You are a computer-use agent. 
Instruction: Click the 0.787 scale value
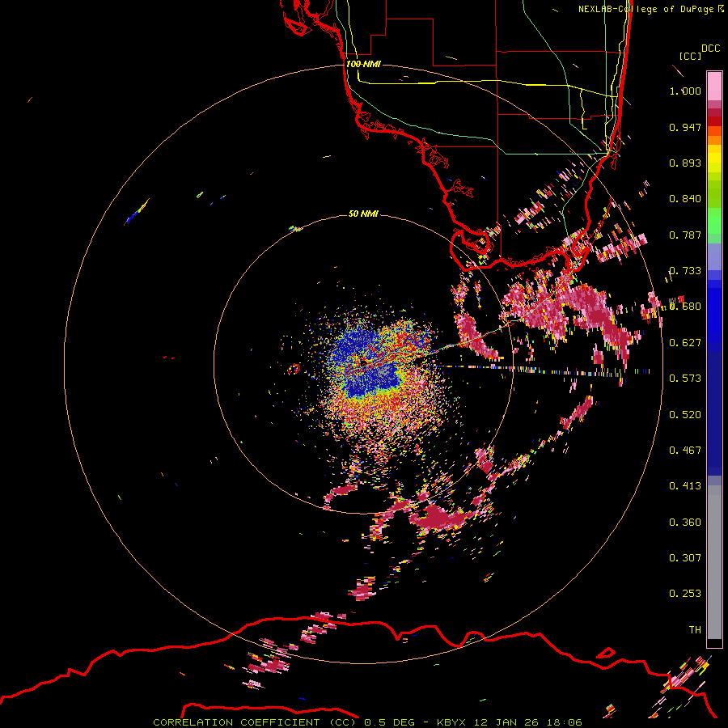(685, 235)
